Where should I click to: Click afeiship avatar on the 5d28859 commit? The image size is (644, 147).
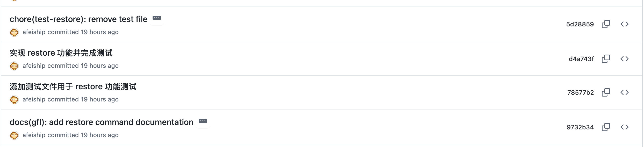(14, 32)
